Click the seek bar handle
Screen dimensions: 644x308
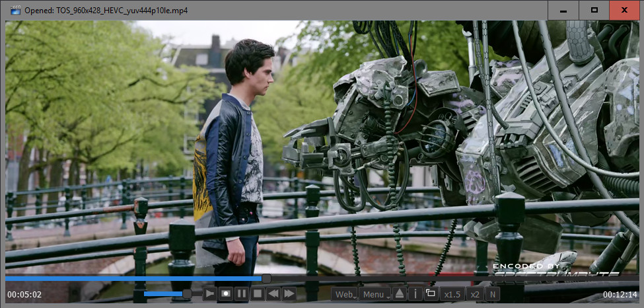point(267,279)
